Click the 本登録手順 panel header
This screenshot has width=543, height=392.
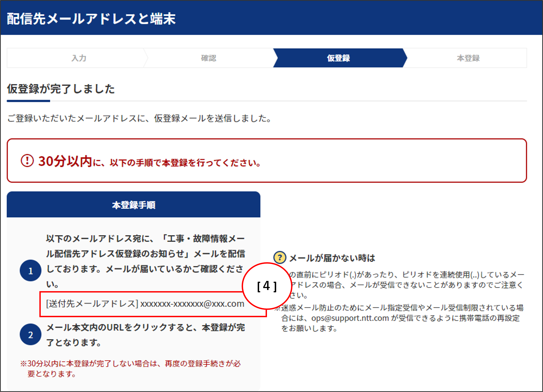point(133,205)
